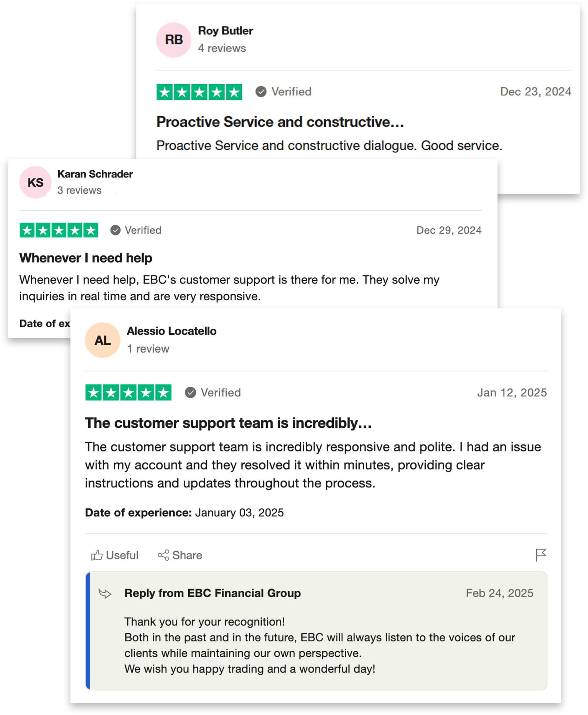The width and height of the screenshot is (588, 715).
Task: Click the Share icon under Alessio's review
Action: pos(163,555)
